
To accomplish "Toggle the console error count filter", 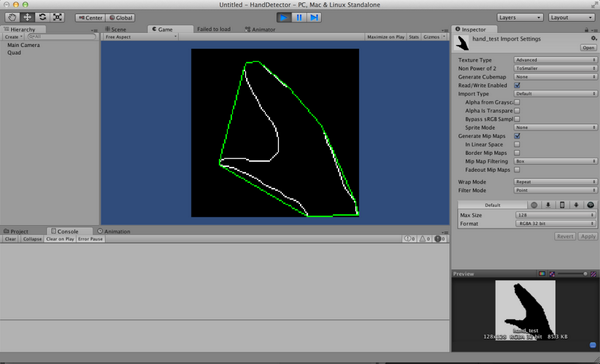I will click(x=439, y=239).
